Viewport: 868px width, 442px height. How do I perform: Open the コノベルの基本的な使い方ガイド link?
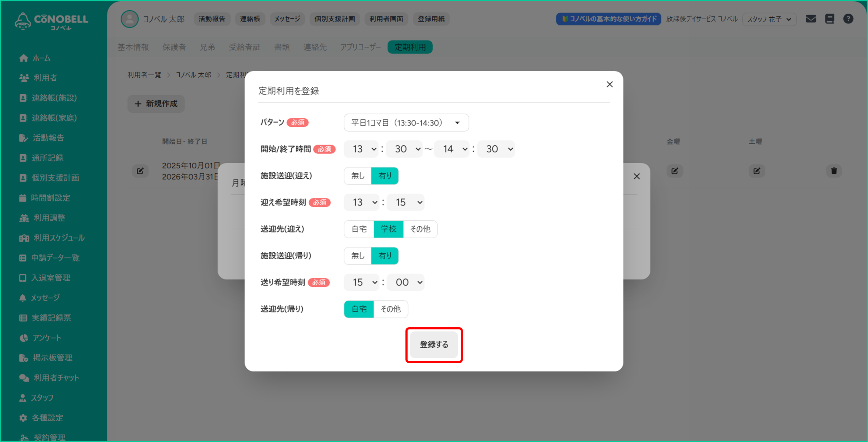coord(609,19)
